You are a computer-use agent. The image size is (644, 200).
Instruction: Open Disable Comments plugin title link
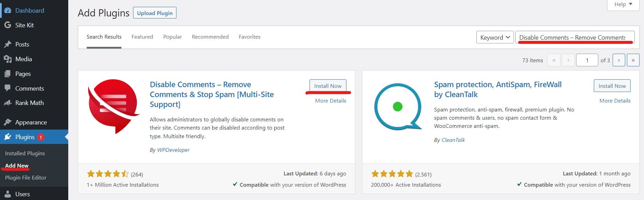click(x=212, y=94)
